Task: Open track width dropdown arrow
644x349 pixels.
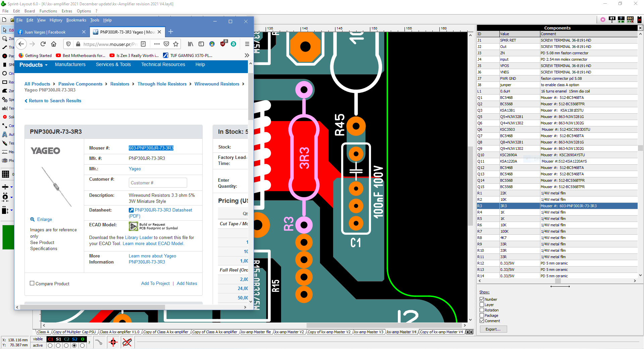Action: coord(11,187)
